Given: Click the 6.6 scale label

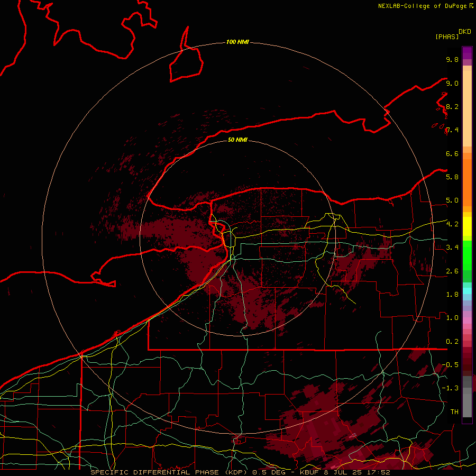Looking at the screenshot, I should pyautogui.click(x=452, y=153).
